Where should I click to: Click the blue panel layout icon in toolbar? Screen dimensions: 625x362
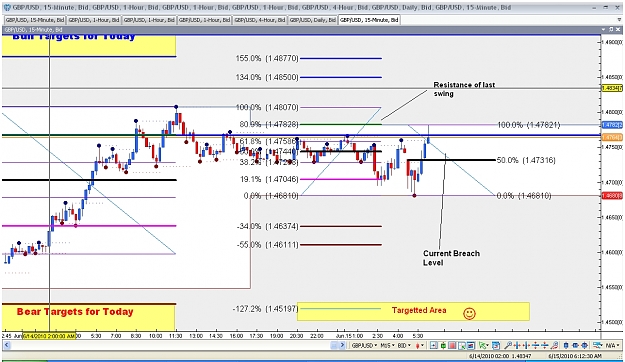(x=471, y=345)
